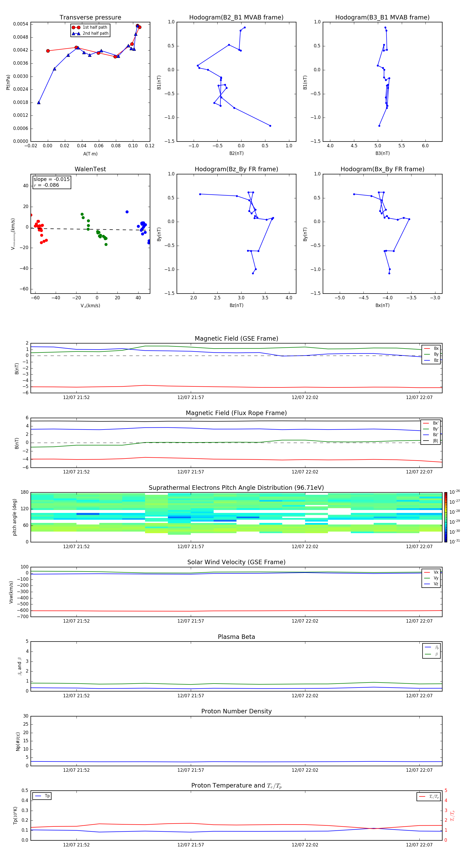Screen dimensions: 473x868
Task: Click 'Hodogram(B3_B1 MVAB frame)' title
Action: pos(382,17)
